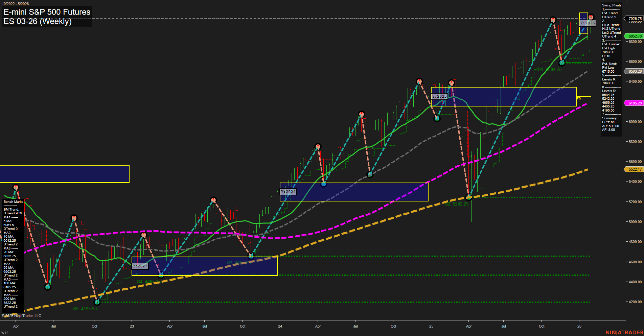Select the red pivot marker above the Apr 2024 rally
Viewport: 644px width, 336px height.
point(318,146)
